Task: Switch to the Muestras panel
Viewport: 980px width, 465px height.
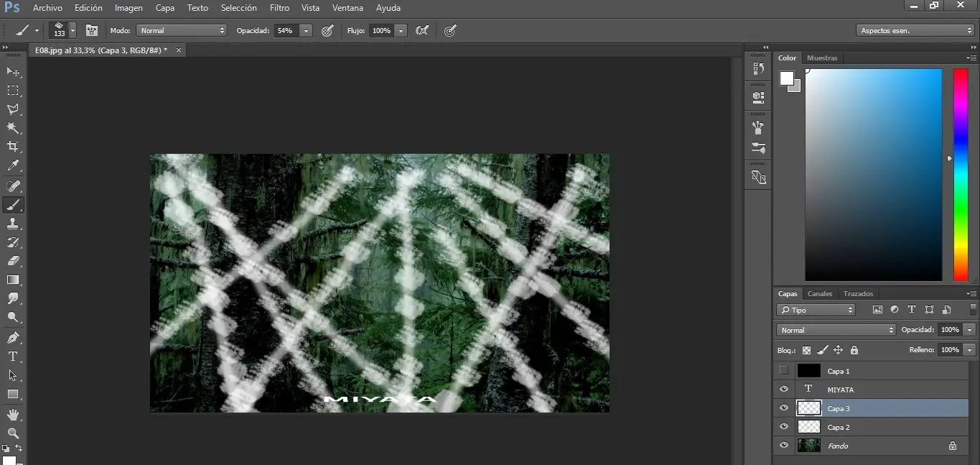Action: (x=823, y=57)
